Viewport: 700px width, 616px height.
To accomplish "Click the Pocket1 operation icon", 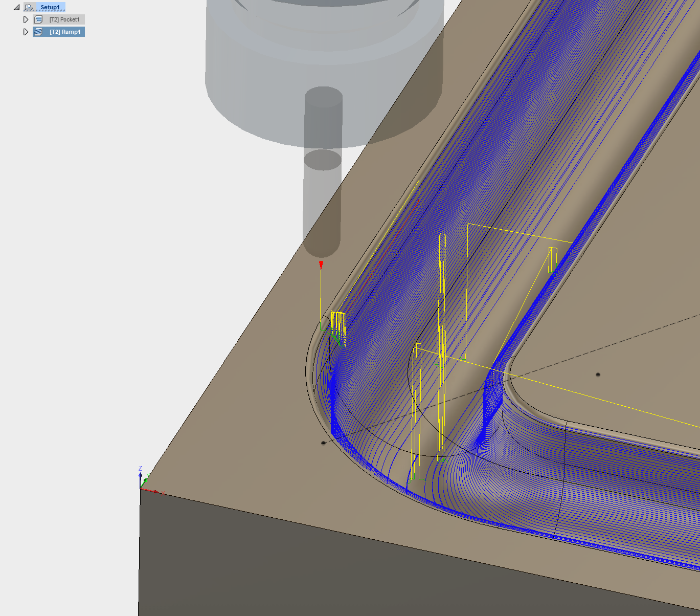I will coord(38,19).
